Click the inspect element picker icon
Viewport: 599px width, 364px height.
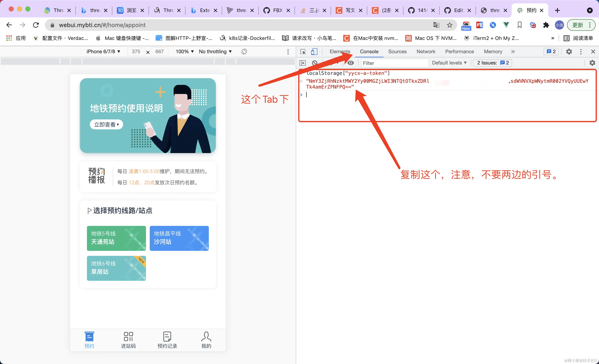[303, 52]
